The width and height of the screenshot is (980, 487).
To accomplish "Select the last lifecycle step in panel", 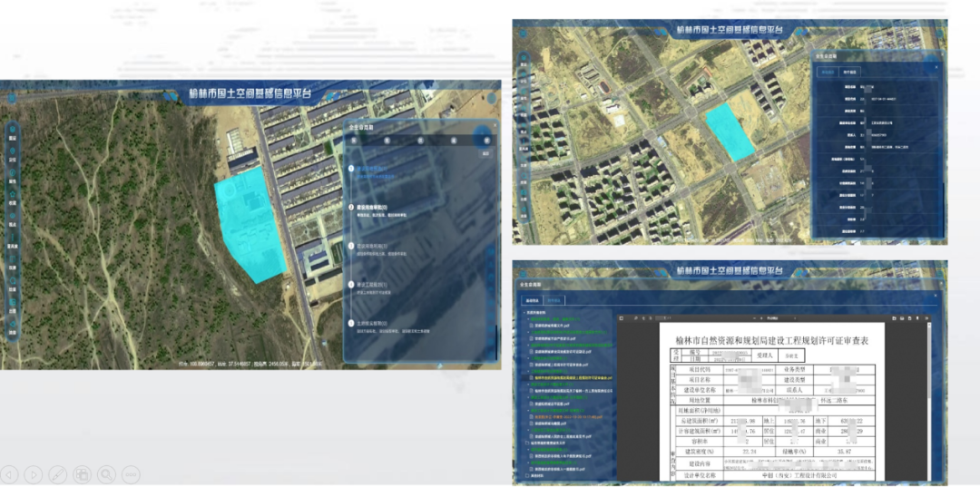I will pos(352,322).
